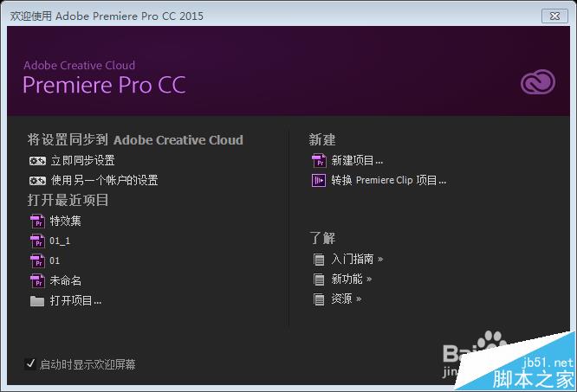Uncheck the 启动时显示欢迎屏幕 checkbox
Viewport: 577px width, 392px height.
click(x=30, y=363)
